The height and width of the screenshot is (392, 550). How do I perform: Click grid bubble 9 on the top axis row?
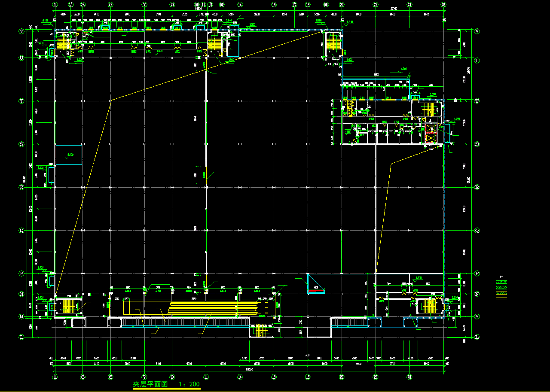tap(172, 5)
